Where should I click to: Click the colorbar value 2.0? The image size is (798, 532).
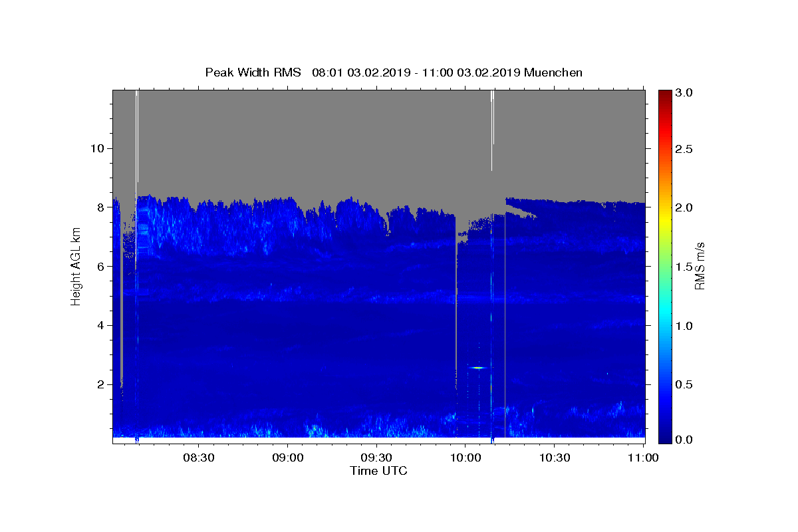[685, 207]
